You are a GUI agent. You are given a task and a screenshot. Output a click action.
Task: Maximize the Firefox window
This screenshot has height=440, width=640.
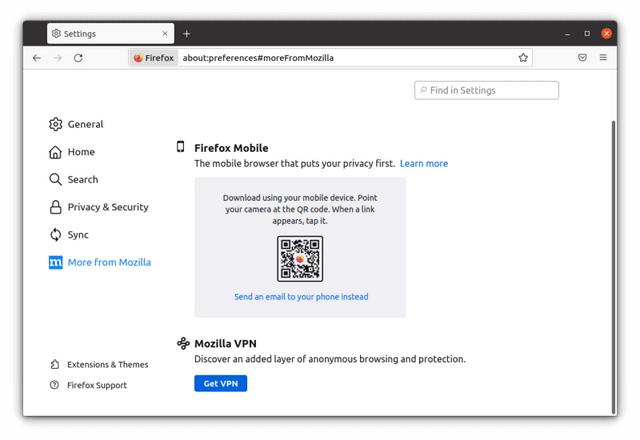click(587, 33)
